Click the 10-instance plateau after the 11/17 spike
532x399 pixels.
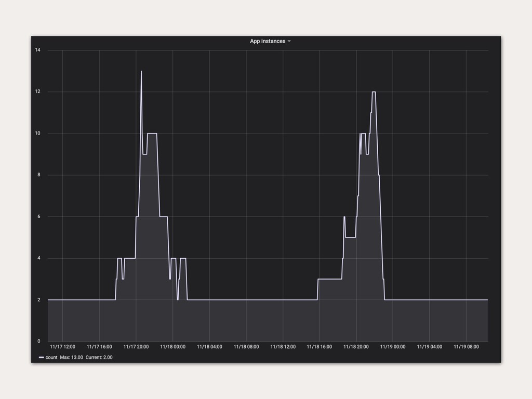pyautogui.click(x=152, y=134)
